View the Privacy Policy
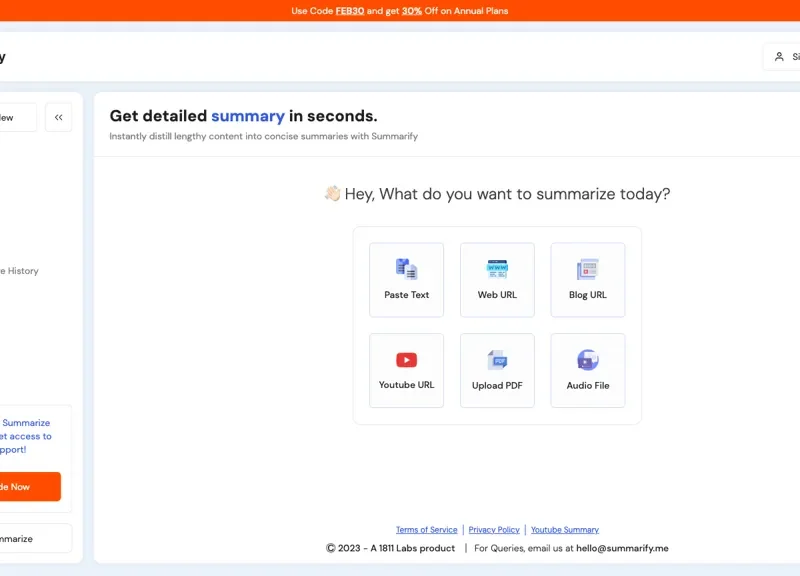800x576 pixels. pos(494,529)
